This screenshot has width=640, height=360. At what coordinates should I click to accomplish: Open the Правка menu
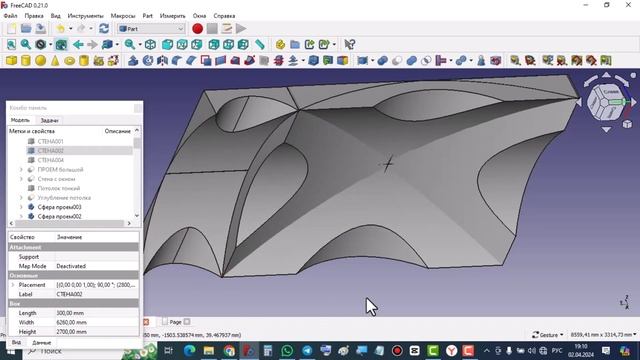coord(34,16)
